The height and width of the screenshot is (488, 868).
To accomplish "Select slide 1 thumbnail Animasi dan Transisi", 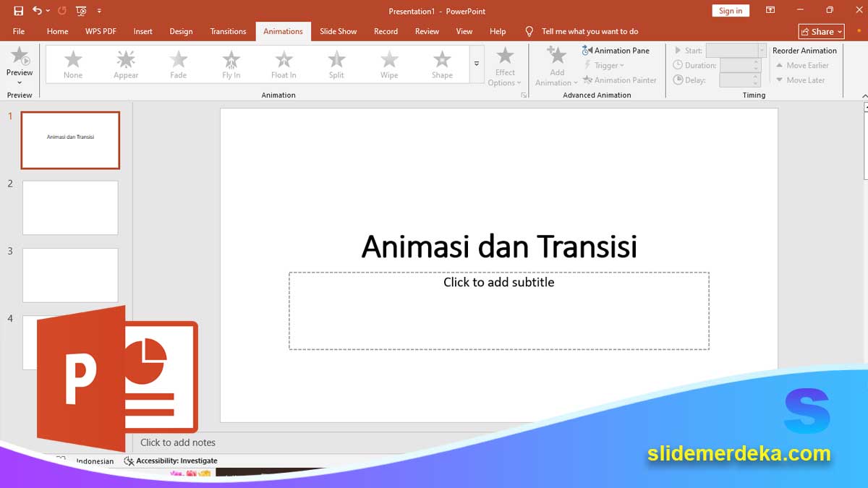I will [x=70, y=140].
